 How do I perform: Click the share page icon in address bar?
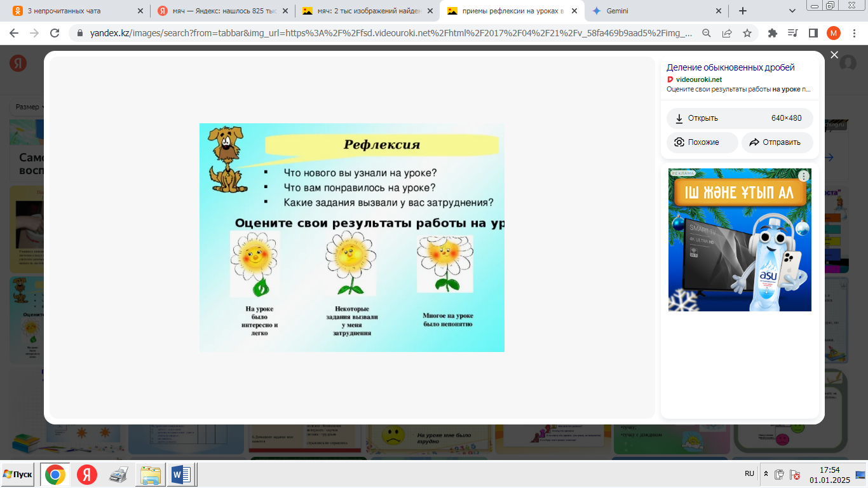[727, 33]
